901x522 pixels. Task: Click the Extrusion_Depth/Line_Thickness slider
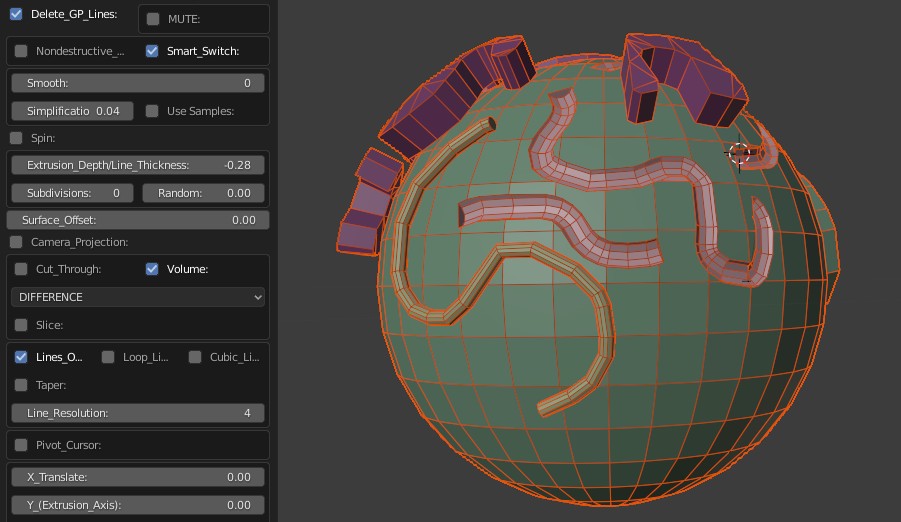click(x=138, y=165)
